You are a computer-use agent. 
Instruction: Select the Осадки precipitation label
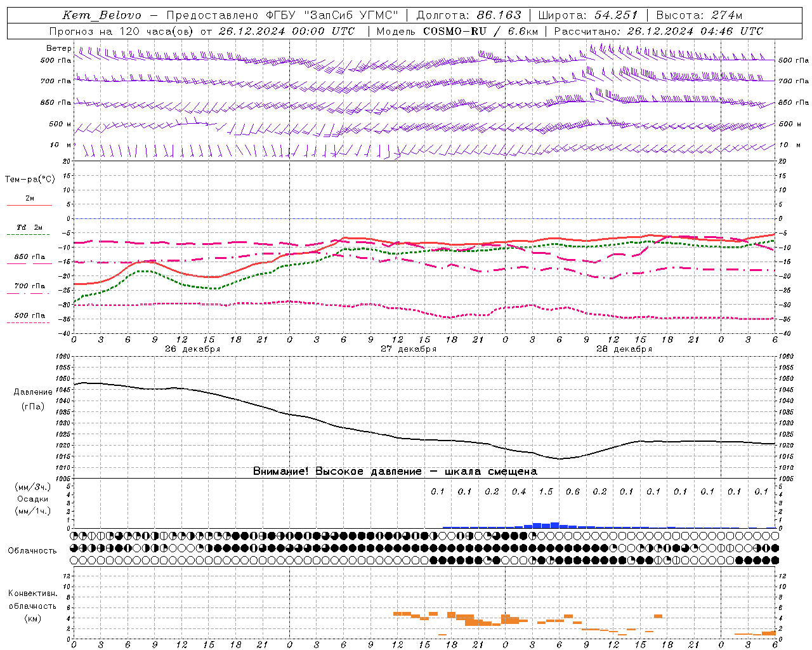[33, 499]
